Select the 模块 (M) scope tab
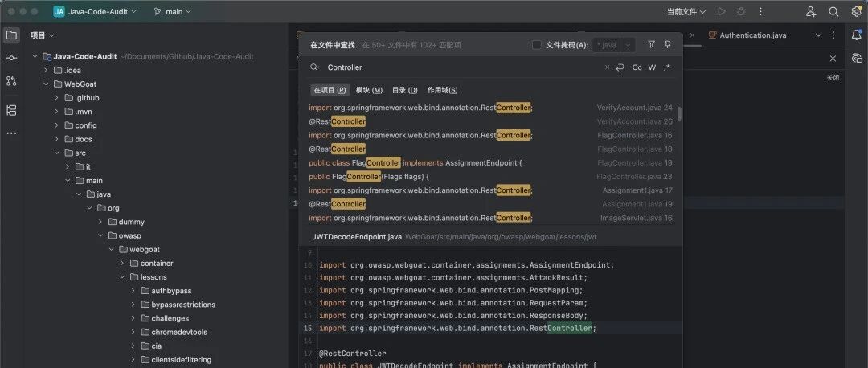868x368 pixels. coord(369,90)
